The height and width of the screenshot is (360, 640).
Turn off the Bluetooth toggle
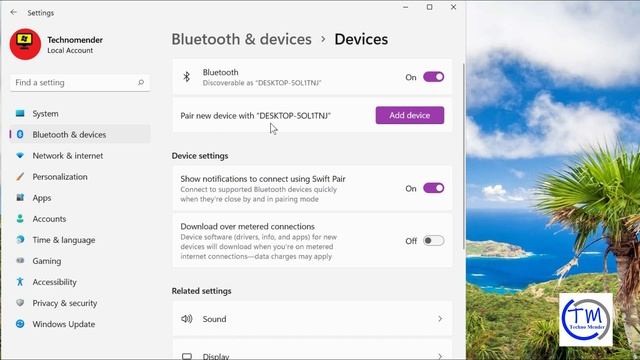433,77
